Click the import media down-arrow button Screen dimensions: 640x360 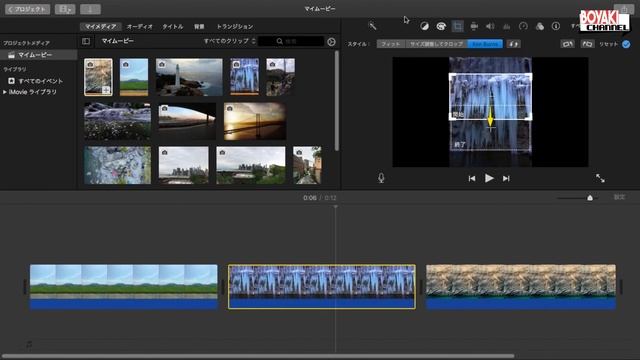90,9
